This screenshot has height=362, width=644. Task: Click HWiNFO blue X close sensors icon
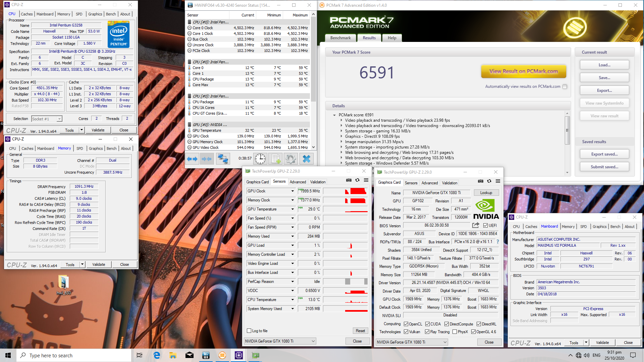(x=306, y=159)
